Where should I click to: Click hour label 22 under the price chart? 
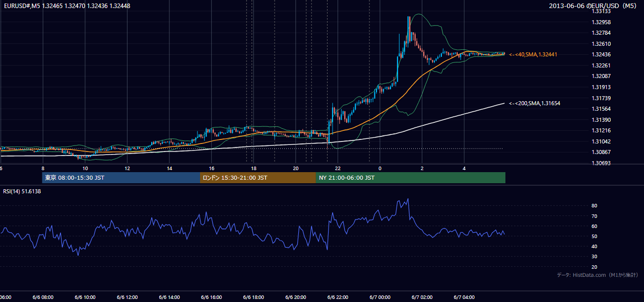coord(338,169)
